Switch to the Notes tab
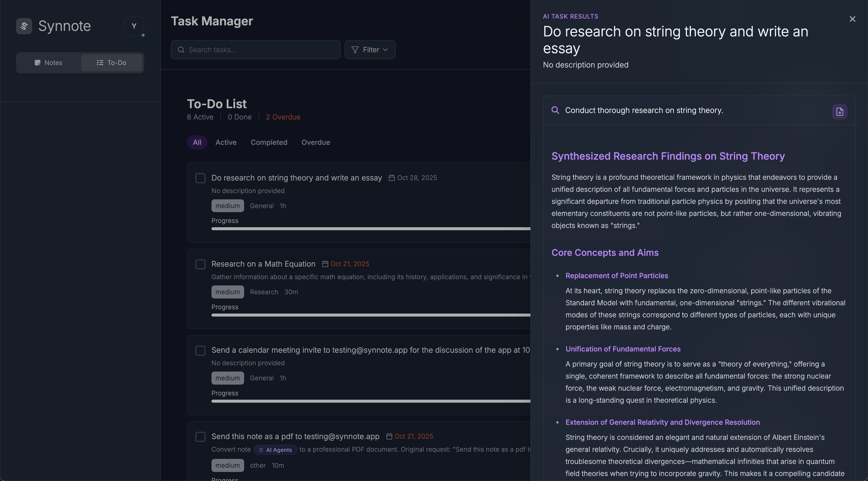The image size is (868, 481). tap(48, 63)
